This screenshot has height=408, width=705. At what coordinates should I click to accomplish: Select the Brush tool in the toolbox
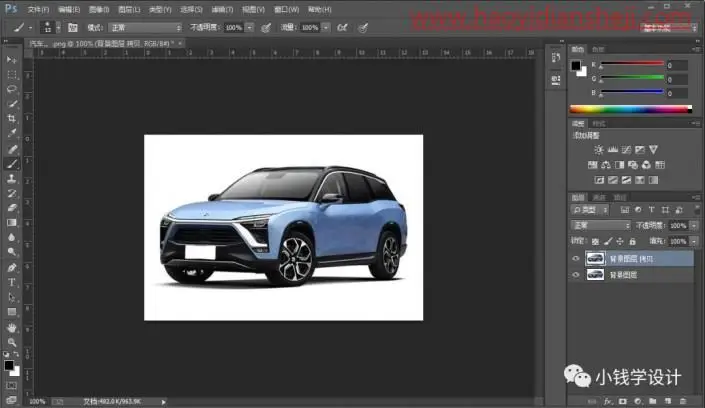point(12,164)
